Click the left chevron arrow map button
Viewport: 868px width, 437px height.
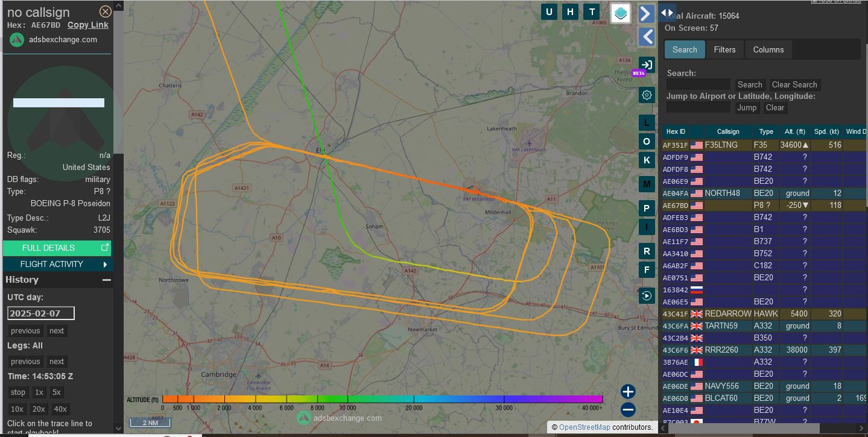pos(647,37)
